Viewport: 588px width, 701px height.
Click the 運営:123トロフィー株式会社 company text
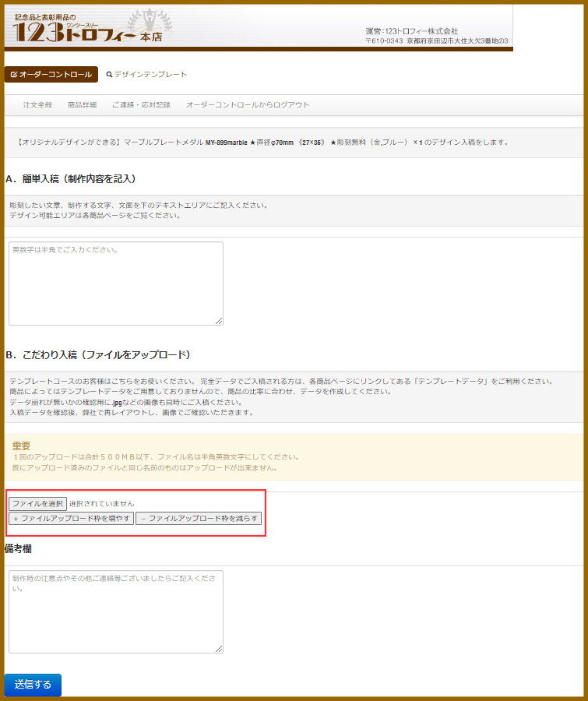(x=411, y=31)
